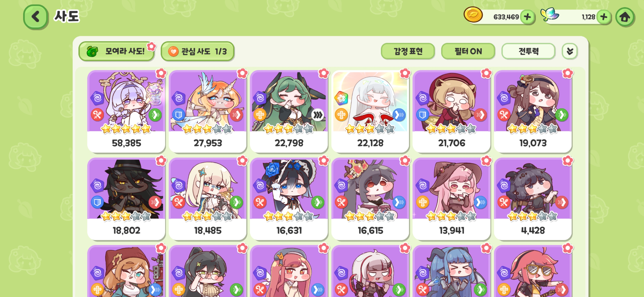Screen dimensions: 644x297
Task: Open the 전투력 sort dropdown
Action: tap(528, 51)
